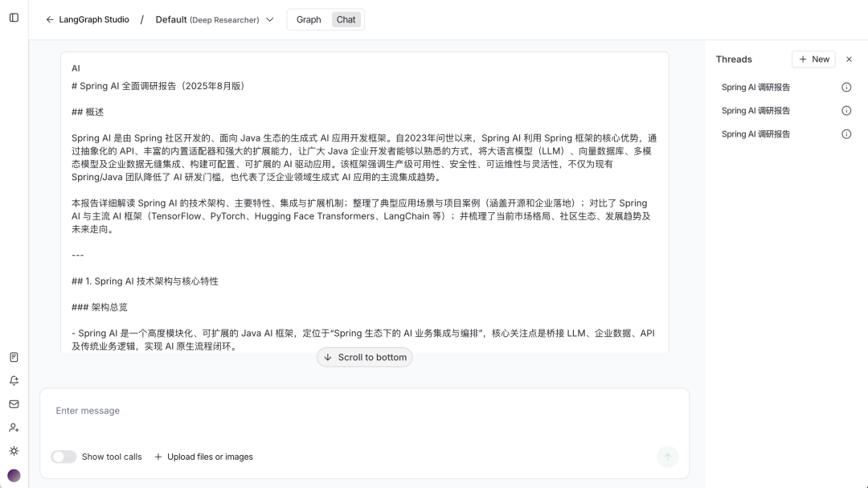Screen dimensions: 868x488
Task: Open the LangGraph Studio link
Action: (94, 19)
